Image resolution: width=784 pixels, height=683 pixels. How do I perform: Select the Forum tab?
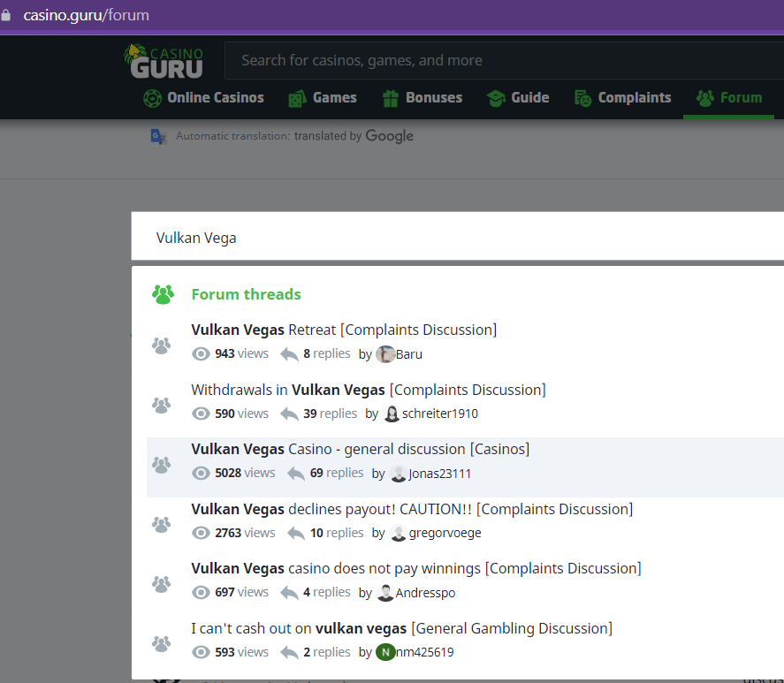[729, 98]
